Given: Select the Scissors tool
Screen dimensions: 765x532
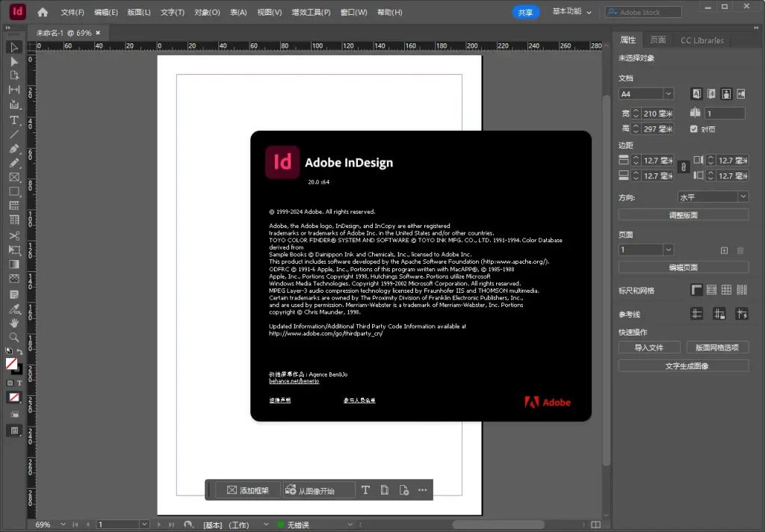Looking at the screenshot, I should (x=14, y=236).
